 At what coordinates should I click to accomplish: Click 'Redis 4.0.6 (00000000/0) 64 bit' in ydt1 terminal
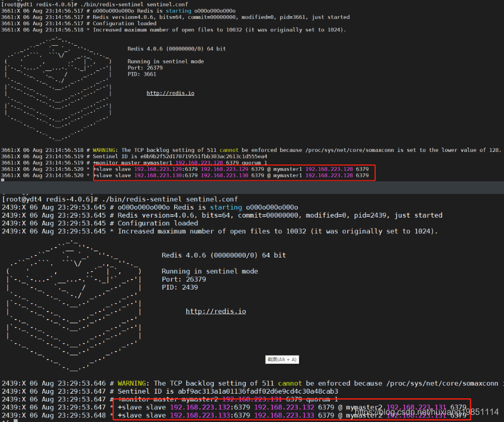[x=176, y=49]
